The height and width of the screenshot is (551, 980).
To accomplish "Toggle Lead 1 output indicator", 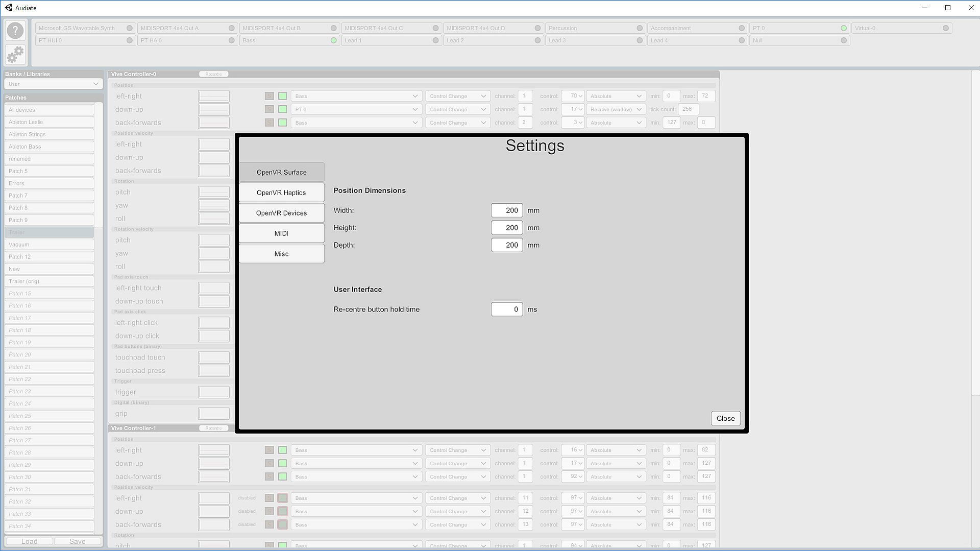I will (x=436, y=40).
